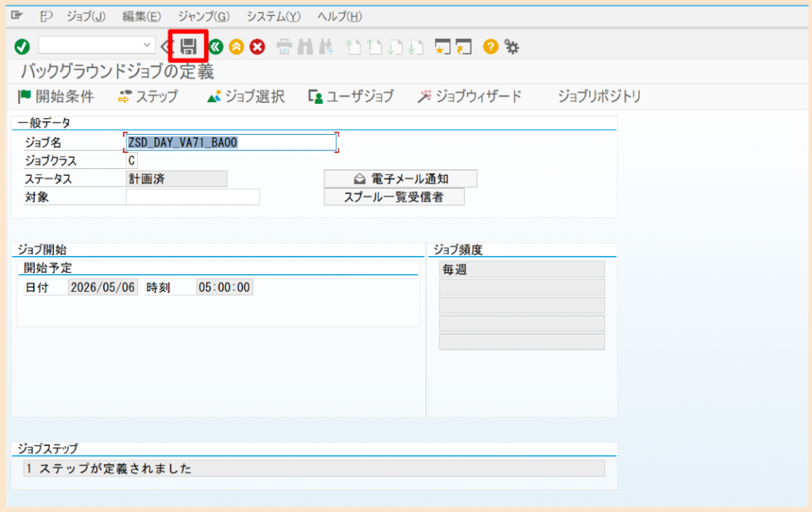Screen dimensions: 812x512
Task: Exit using the yellow up-arrow icon
Action: (x=236, y=47)
